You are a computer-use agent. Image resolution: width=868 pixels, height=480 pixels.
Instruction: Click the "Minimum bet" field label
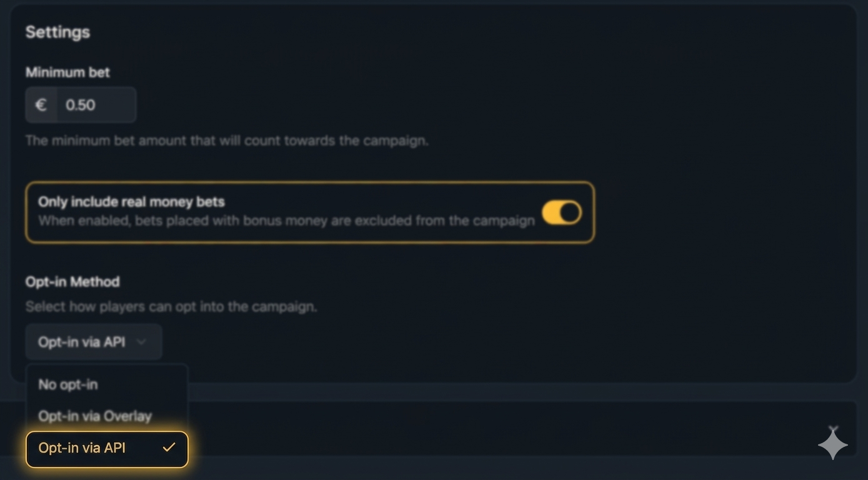67,72
